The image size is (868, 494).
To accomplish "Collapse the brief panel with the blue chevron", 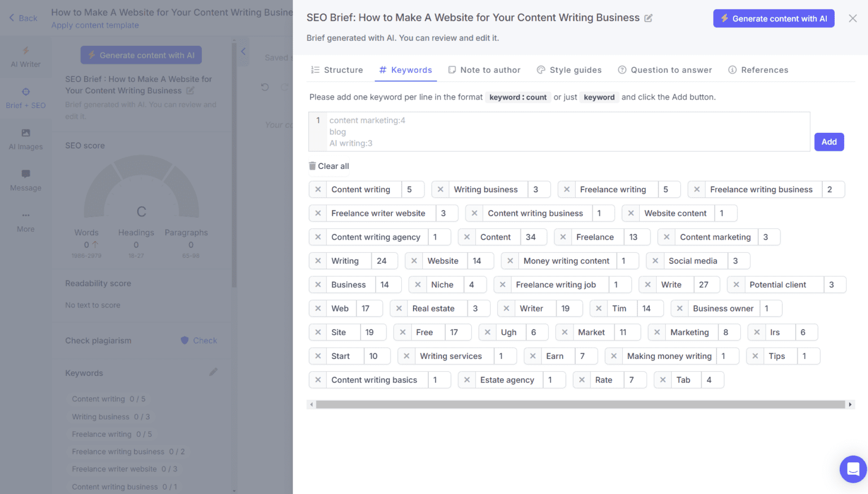I will pos(243,51).
